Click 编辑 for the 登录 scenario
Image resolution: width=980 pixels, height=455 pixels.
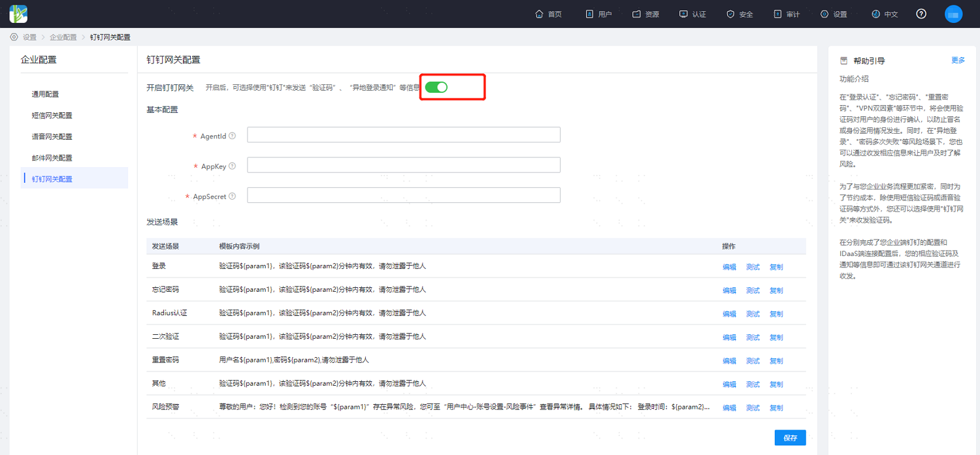pos(729,267)
